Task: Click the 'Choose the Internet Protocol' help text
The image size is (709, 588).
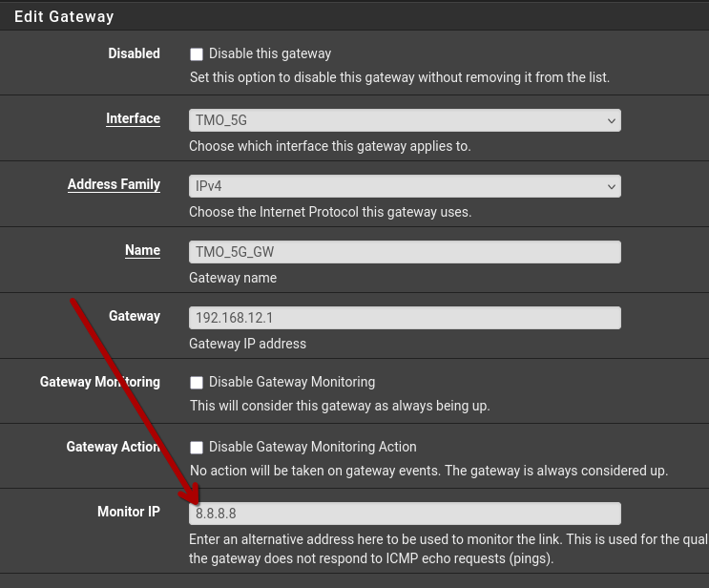Action: coord(329,212)
